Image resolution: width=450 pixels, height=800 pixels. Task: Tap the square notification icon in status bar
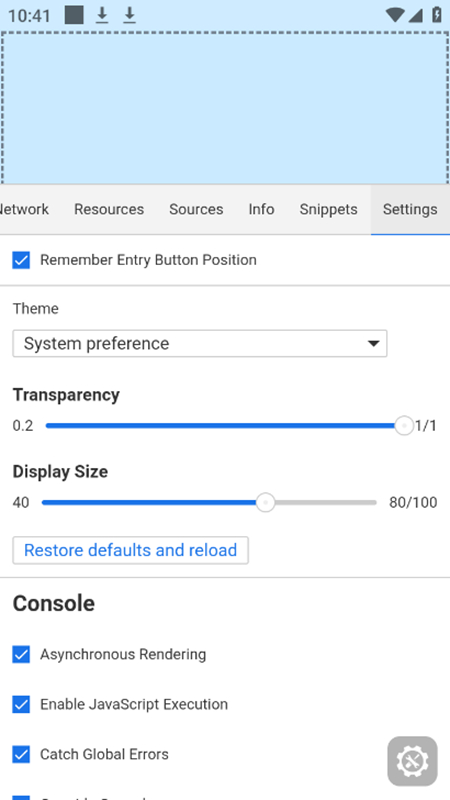[x=74, y=15]
